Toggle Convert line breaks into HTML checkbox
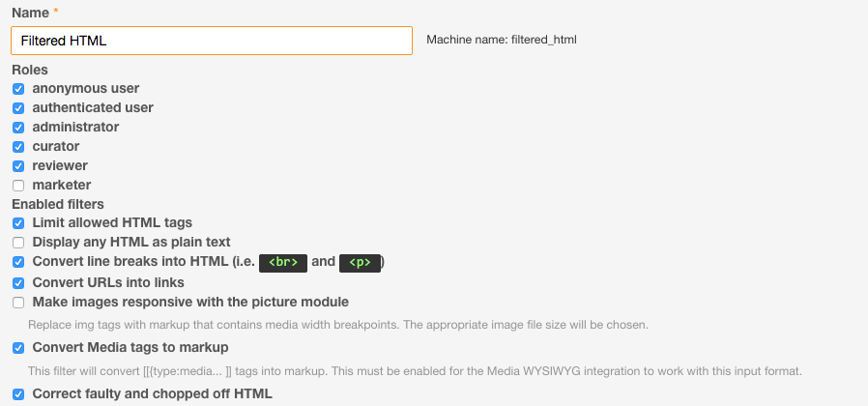Screen dimensions: 868x406 (18, 262)
